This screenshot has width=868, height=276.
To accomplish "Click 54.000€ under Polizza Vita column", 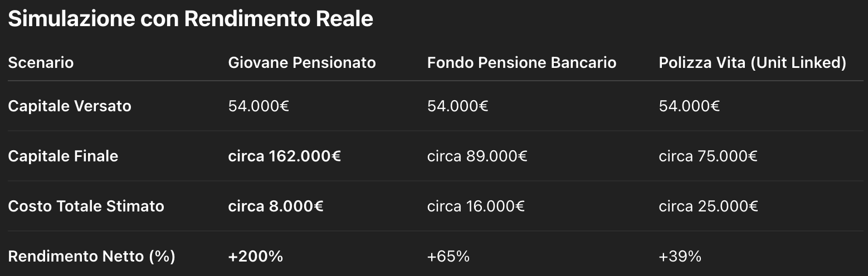I will pos(689,106).
